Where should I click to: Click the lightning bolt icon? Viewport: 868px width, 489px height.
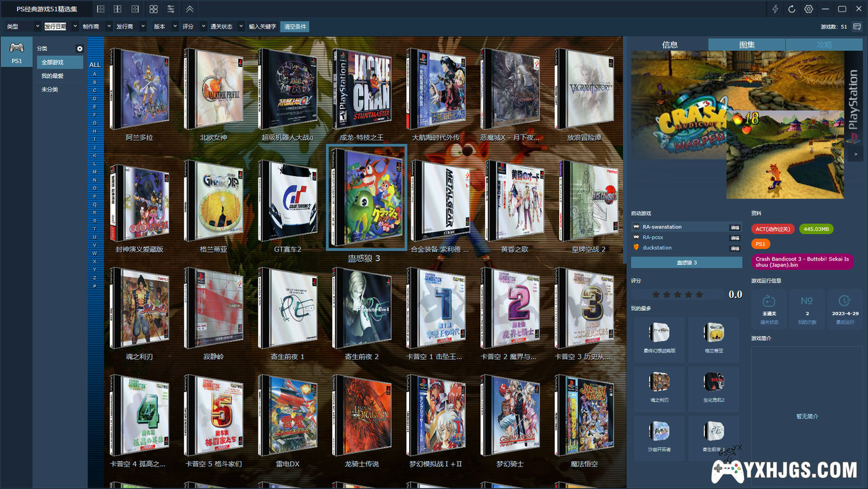[775, 9]
